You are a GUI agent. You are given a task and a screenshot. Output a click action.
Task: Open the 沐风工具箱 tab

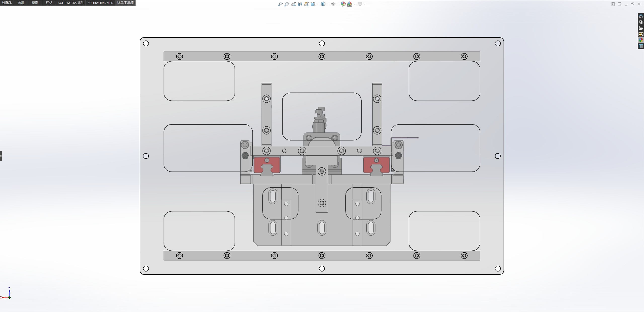[x=125, y=3]
